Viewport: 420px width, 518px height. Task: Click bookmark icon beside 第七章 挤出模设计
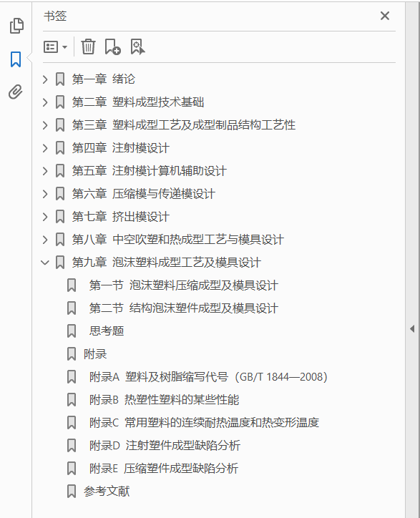(60, 217)
